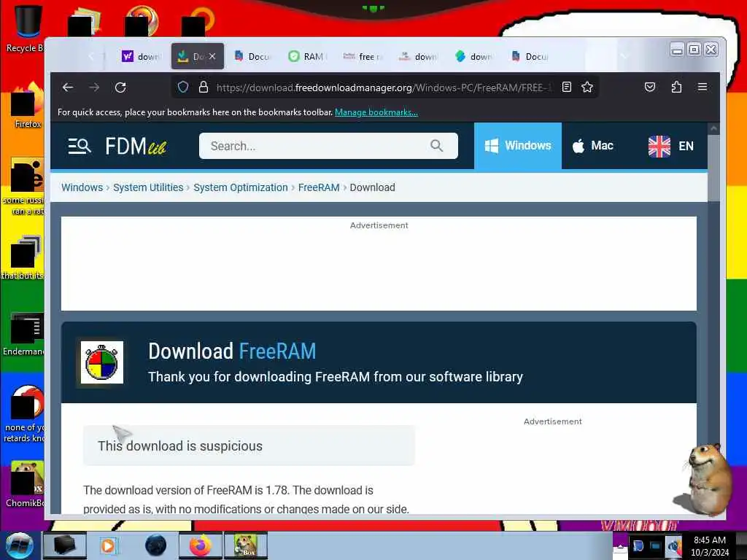Open the extensions puzzle icon

pos(676,87)
